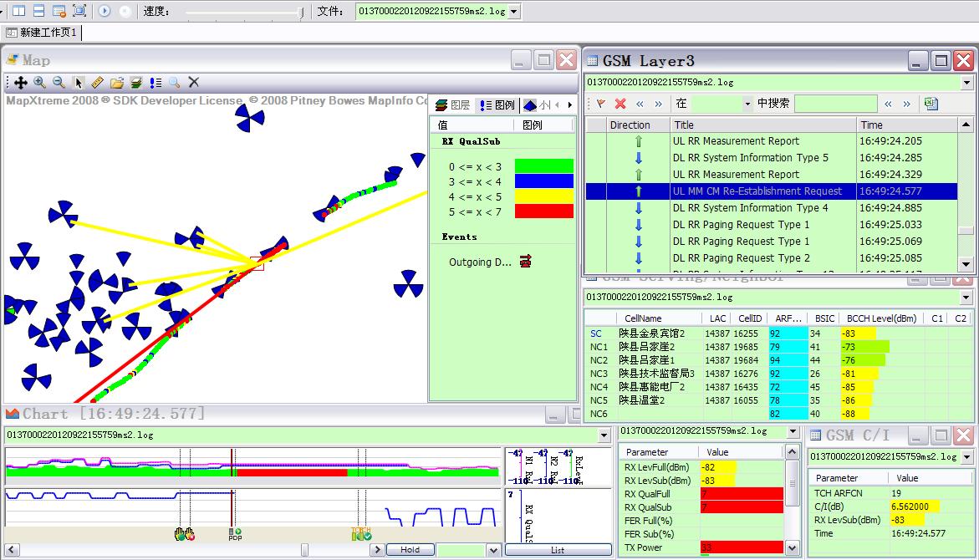Click the 速度 speed slider handle
Screen dimensions: 979x560
[x=301, y=12]
